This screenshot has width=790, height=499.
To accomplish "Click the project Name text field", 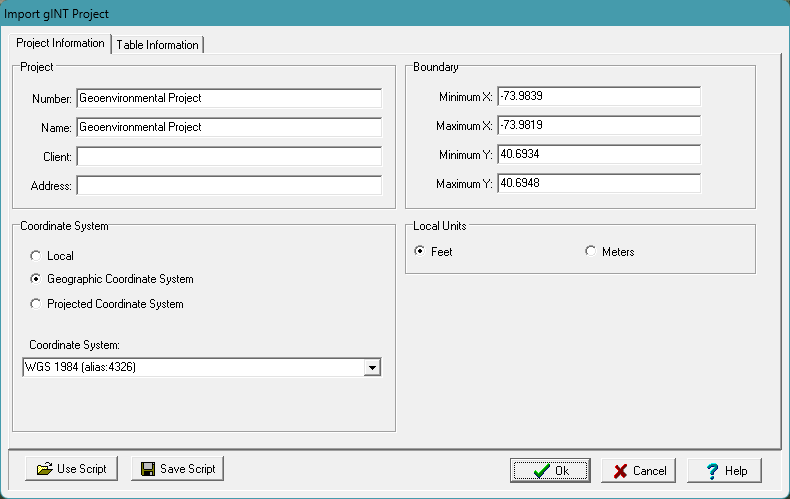I will pos(228,127).
